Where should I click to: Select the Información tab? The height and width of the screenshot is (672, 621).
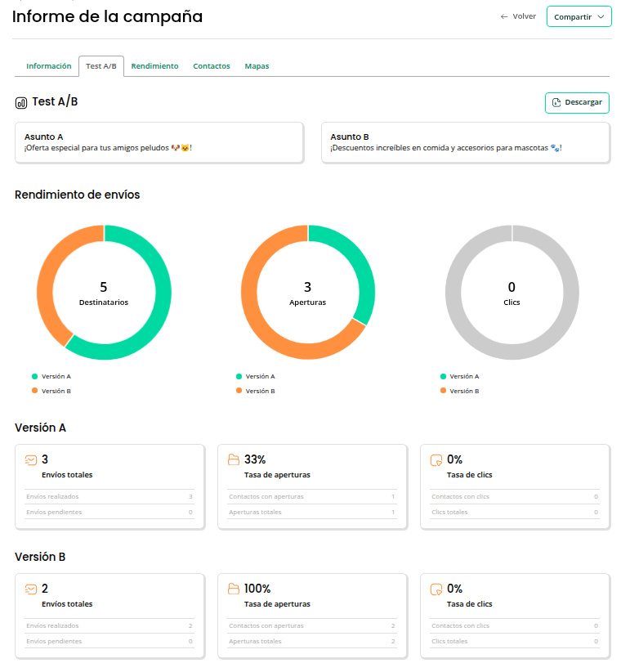(49, 66)
